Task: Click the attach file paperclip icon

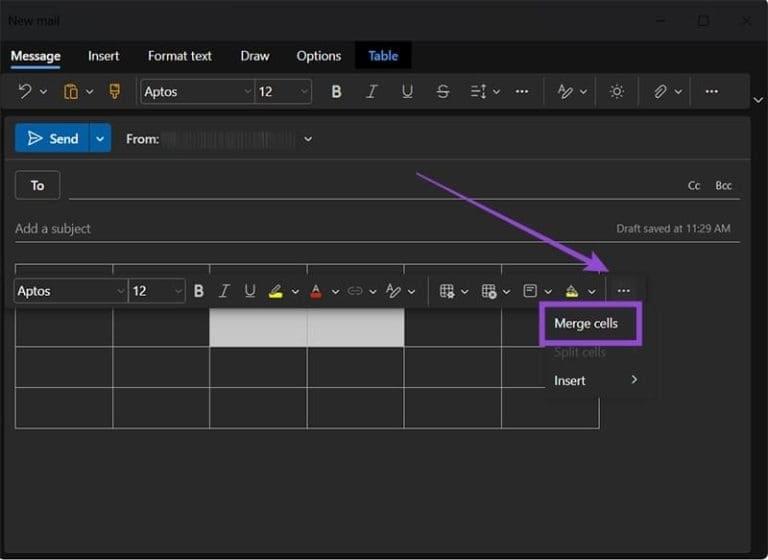Action: coord(660,91)
